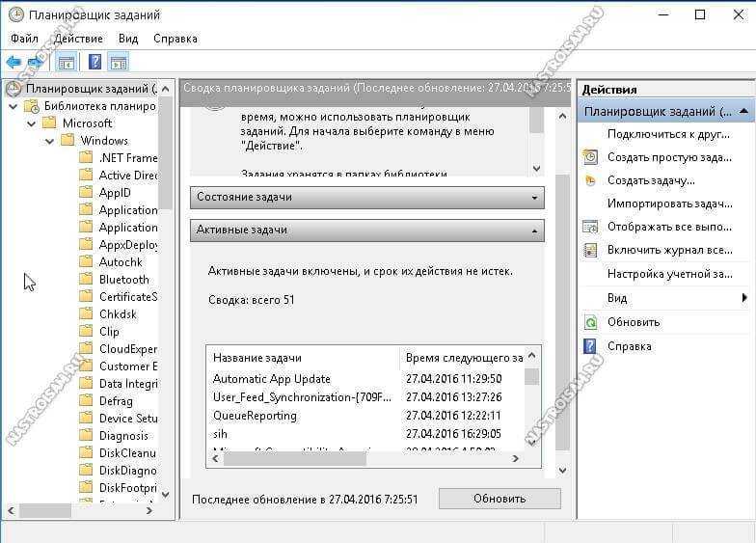The image size is (756, 543).
Task: Click the 'Справка' help icon in Actions
Action: point(590,346)
